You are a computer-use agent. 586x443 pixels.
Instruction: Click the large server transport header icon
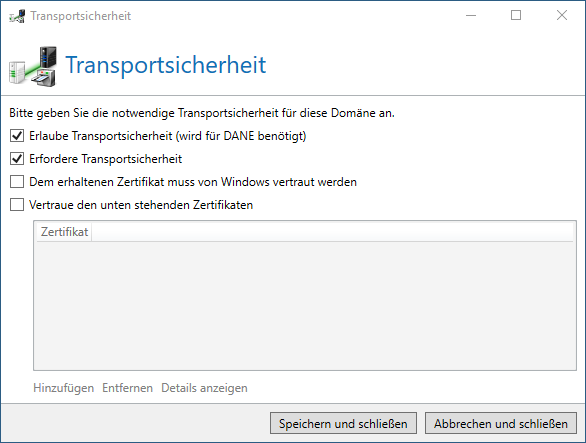[33, 67]
